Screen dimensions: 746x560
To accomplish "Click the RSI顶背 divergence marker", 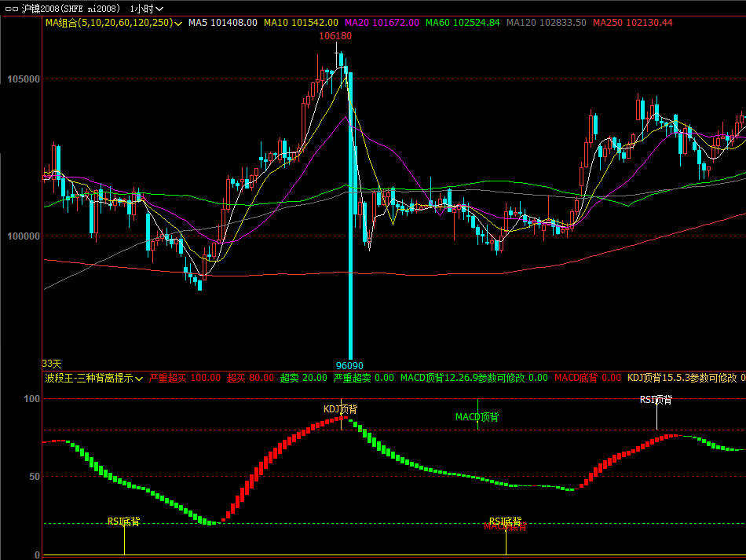I will tap(656, 400).
